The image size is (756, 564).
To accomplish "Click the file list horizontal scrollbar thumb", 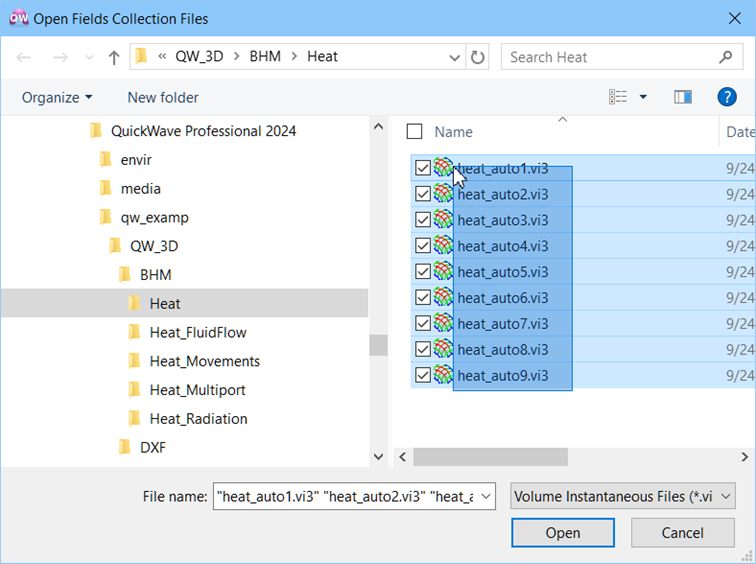I will 490,457.
